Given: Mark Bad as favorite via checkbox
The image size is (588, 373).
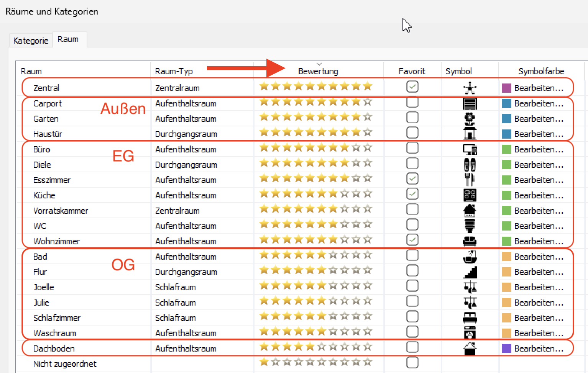Looking at the screenshot, I should (412, 255).
